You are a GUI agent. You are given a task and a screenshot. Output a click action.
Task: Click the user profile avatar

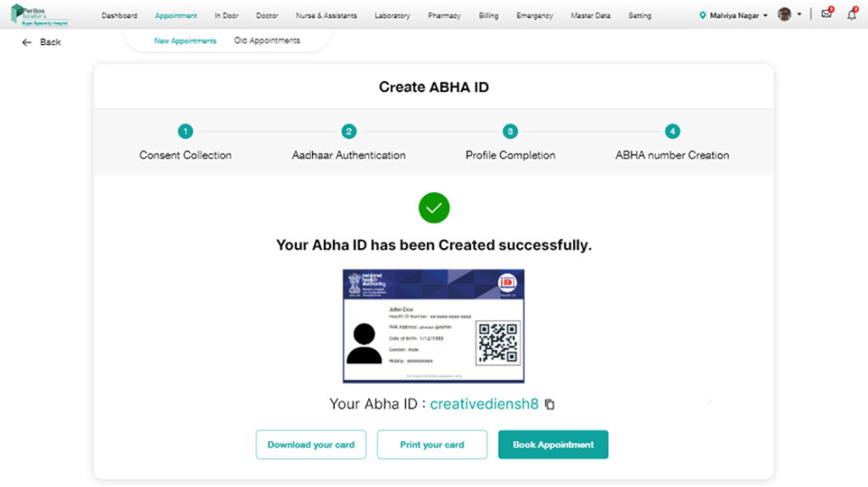coord(784,14)
